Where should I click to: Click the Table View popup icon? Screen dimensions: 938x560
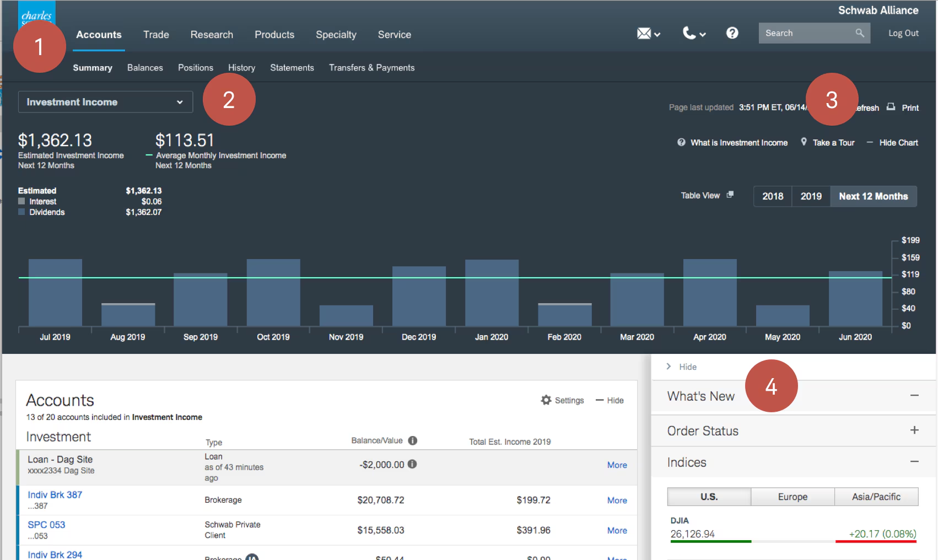(730, 195)
